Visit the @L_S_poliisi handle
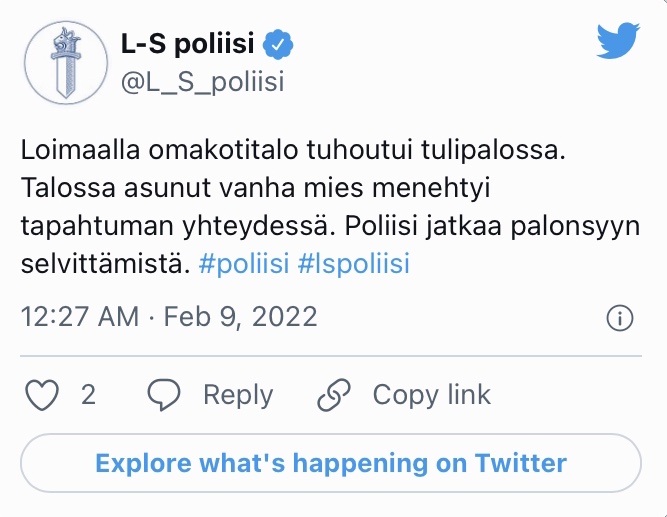Screen dimensions: 667x517 point(202,82)
